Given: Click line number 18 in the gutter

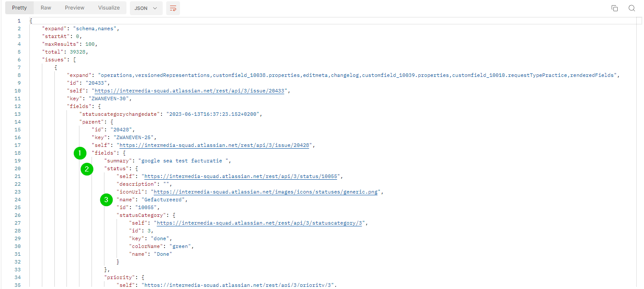Looking at the screenshot, I should pyautogui.click(x=17, y=153).
